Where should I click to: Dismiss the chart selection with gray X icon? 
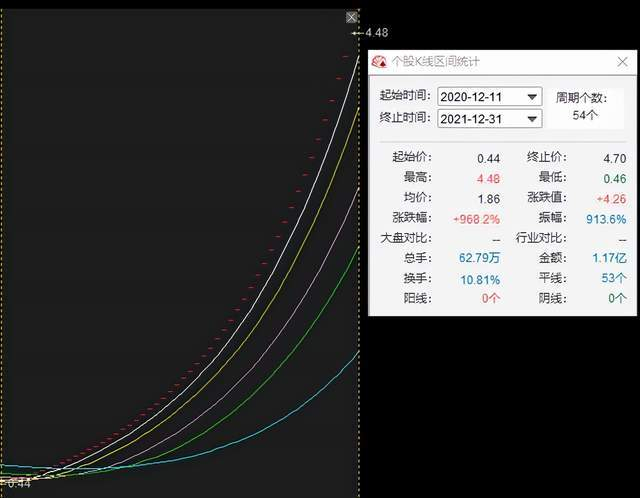click(x=351, y=17)
